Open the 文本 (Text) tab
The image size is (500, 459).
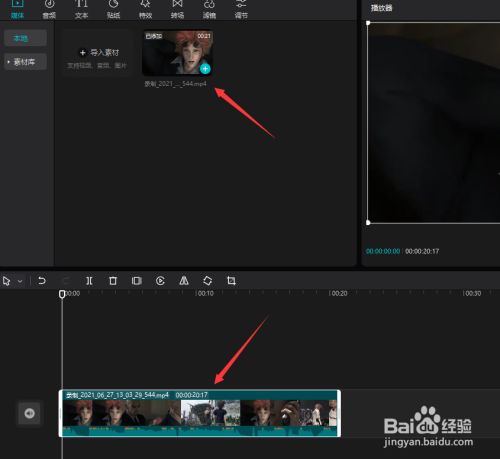coord(81,9)
